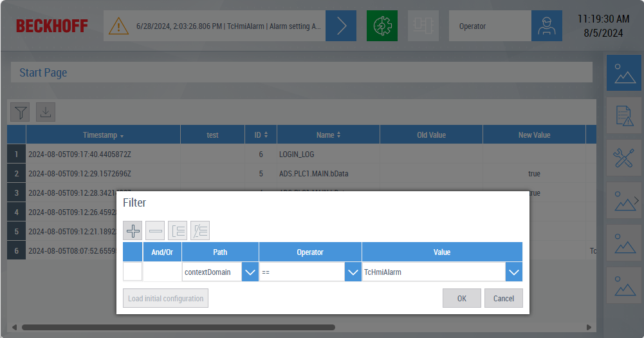Open the first highlighted image page in sidebar

point(624,73)
